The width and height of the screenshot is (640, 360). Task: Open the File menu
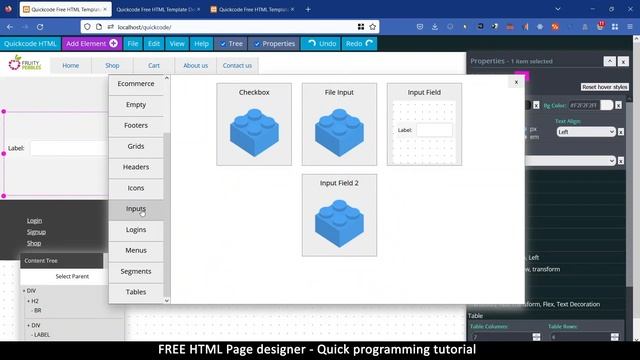pyautogui.click(x=133, y=44)
